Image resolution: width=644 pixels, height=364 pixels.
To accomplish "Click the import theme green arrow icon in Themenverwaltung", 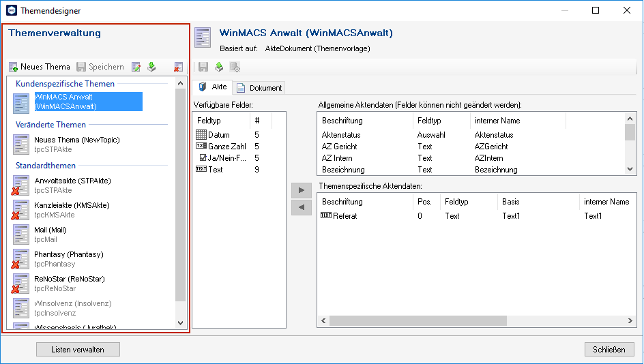I will 151,67.
